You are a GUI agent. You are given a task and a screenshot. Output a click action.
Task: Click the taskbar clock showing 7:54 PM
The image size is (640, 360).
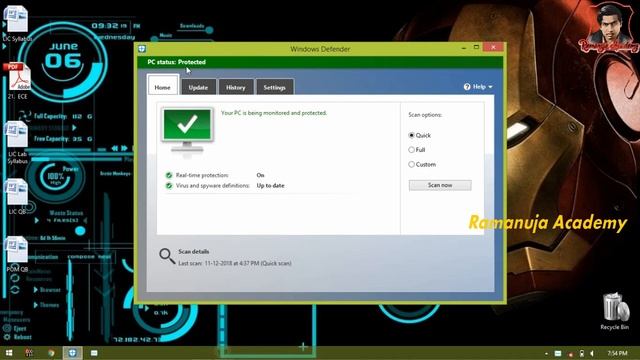pyautogui.click(x=617, y=353)
